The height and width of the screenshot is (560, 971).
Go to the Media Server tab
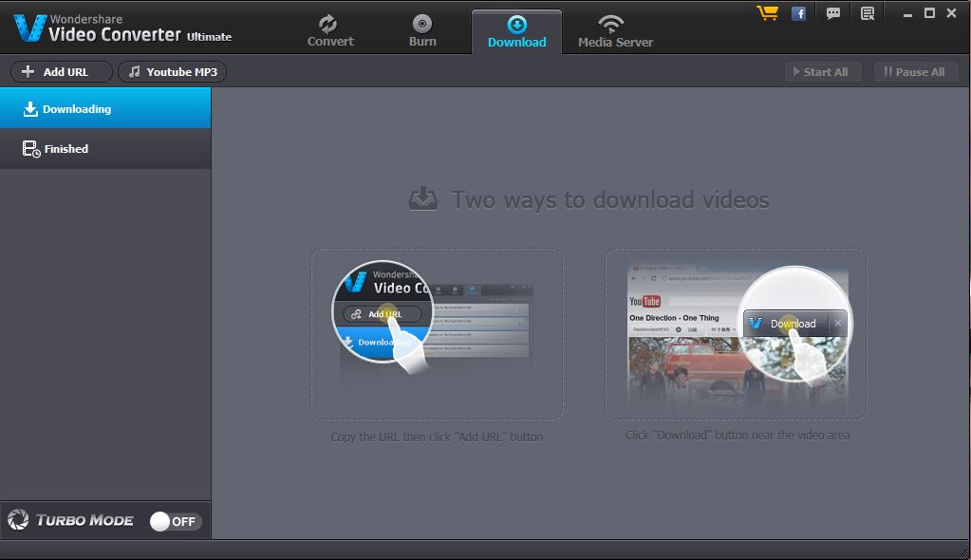point(615,31)
